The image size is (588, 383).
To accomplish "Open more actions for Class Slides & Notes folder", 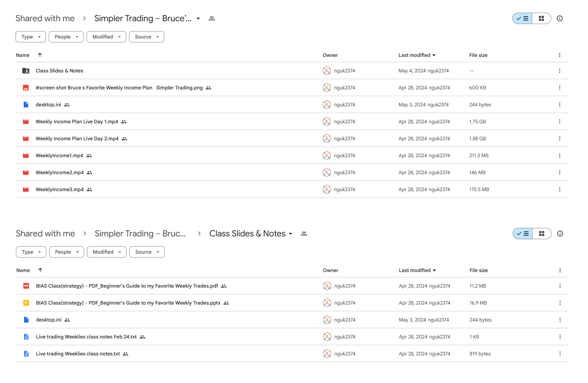I will click(x=559, y=71).
